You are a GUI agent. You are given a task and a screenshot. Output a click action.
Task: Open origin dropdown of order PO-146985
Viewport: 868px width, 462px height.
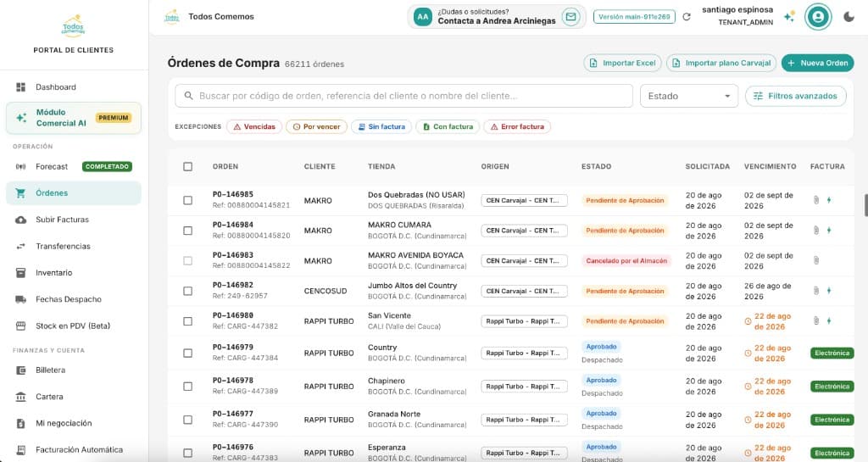pyautogui.click(x=524, y=200)
